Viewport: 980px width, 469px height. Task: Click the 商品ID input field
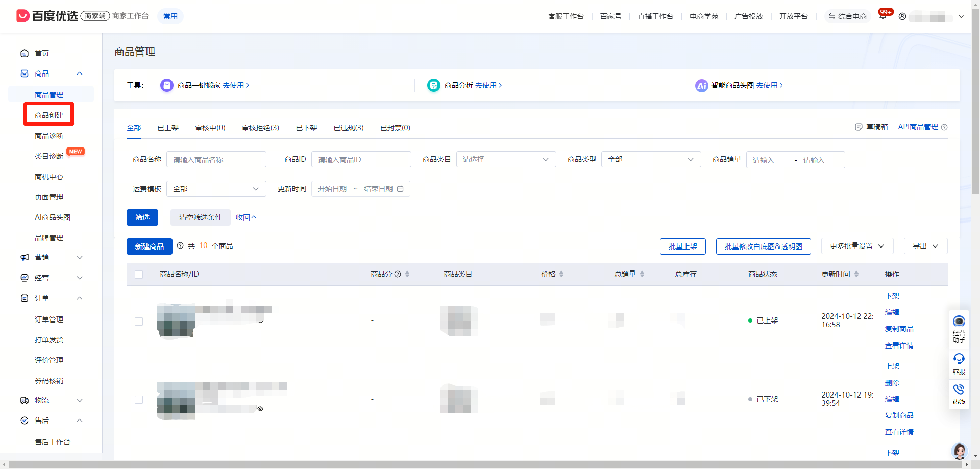(361, 159)
